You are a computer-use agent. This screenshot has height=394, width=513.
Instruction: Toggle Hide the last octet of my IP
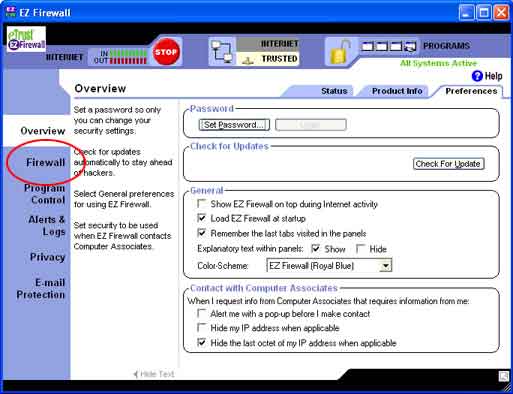click(201, 342)
